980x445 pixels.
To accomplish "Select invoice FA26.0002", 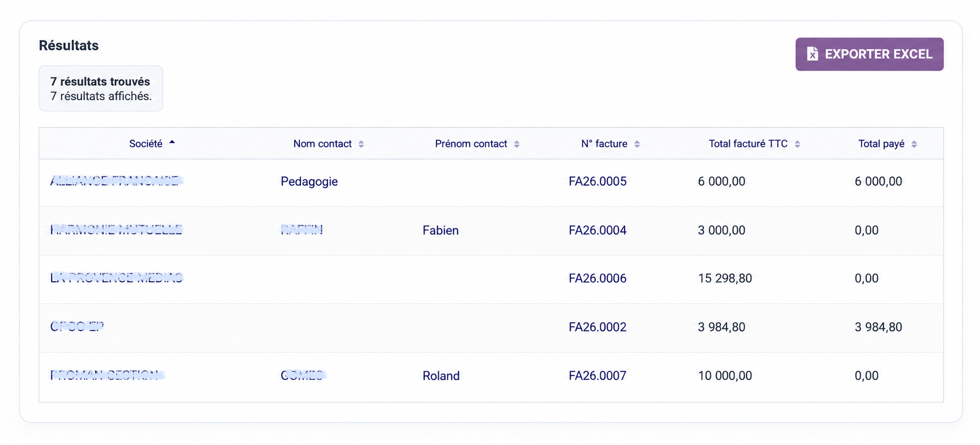I will pyautogui.click(x=597, y=327).
